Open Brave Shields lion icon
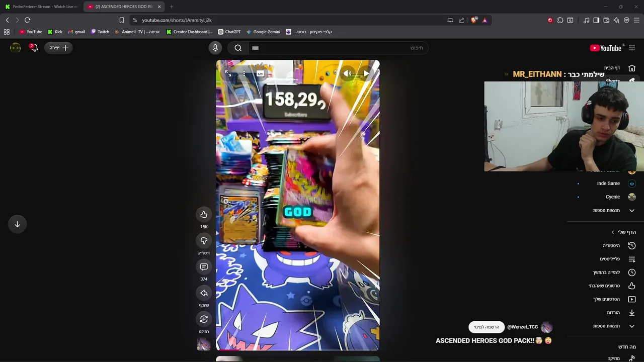The width and height of the screenshot is (644, 362). coord(474,20)
